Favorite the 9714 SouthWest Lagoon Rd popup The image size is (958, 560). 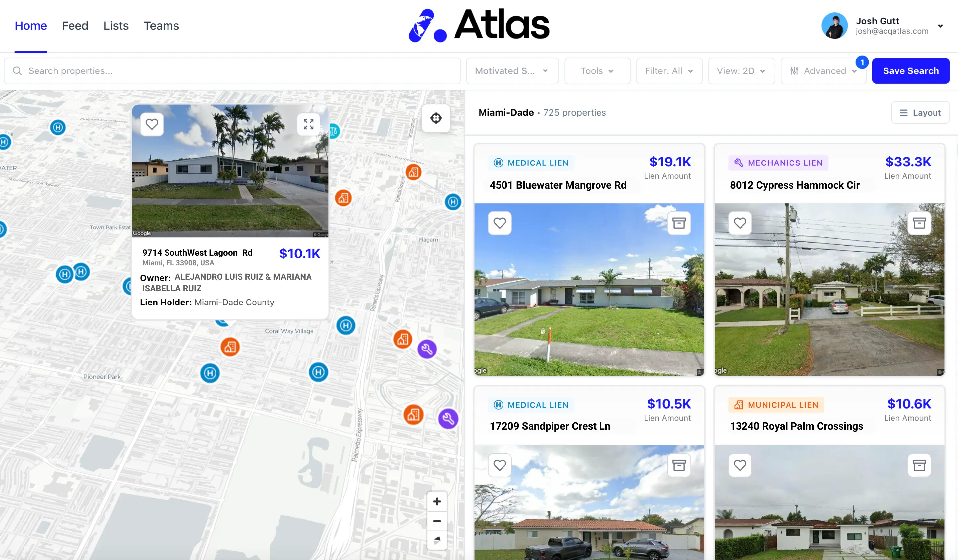[x=152, y=124]
